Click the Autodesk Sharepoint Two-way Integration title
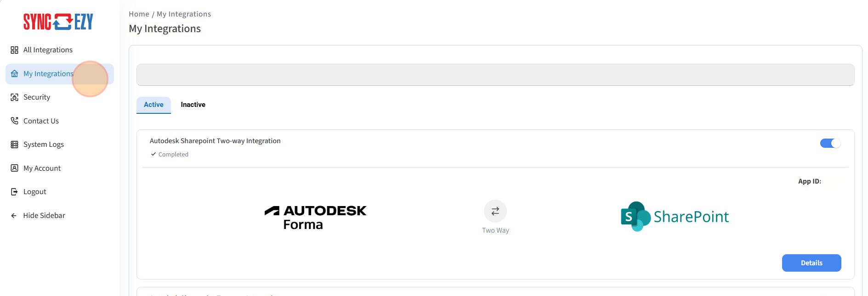Viewport: 868px width, 296px height. point(215,141)
